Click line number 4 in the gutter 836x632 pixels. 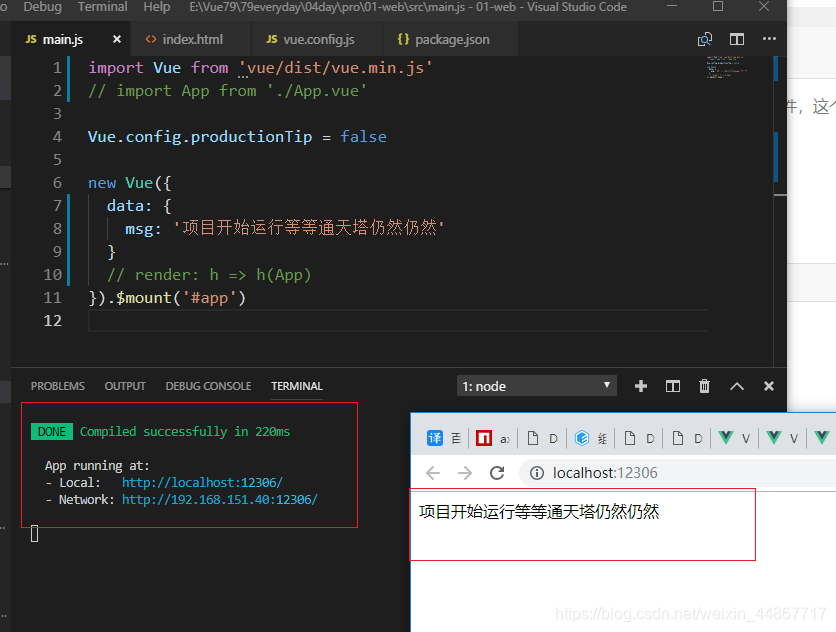pyautogui.click(x=57, y=137)
